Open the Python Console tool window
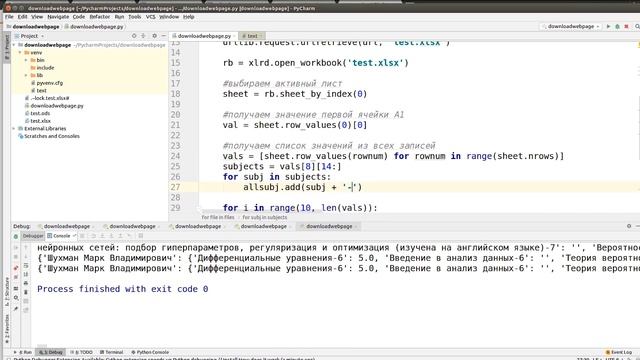 (x=150, y=352)
